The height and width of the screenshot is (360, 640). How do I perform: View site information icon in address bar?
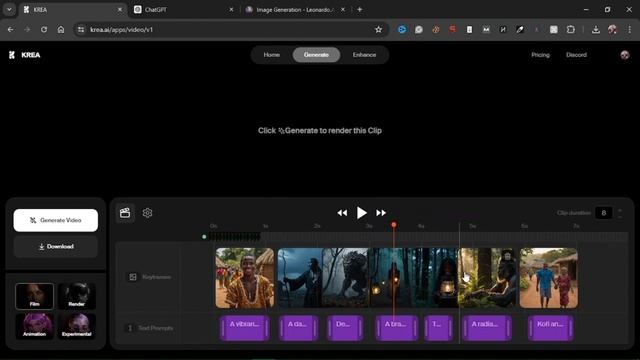[x=81, y=29]
